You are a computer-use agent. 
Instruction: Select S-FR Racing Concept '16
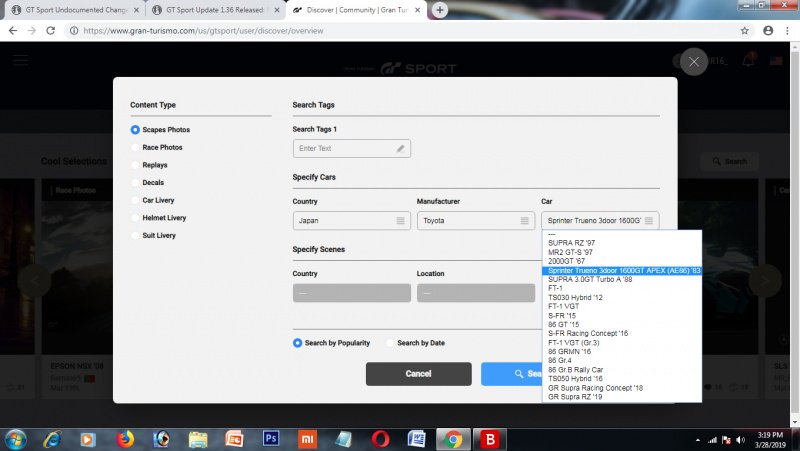(x=622, y=333)
